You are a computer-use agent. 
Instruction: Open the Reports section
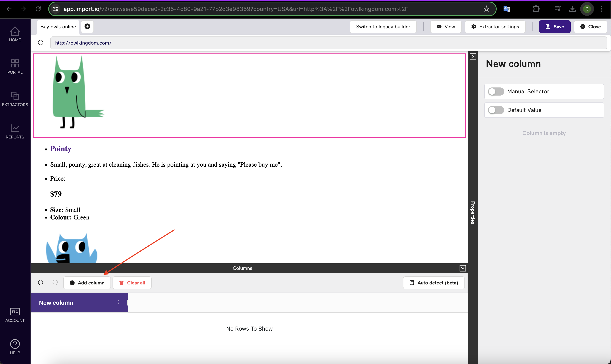pyautogui.click(x=15, y=131)
